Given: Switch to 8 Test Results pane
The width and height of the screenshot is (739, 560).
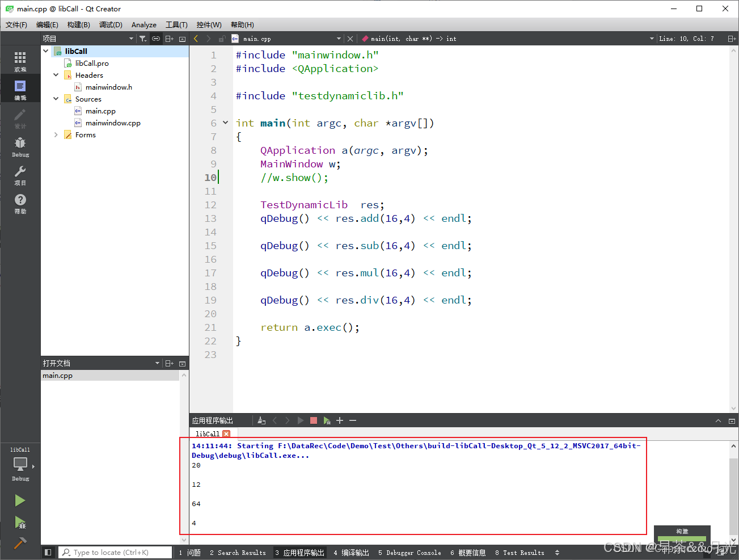Looking at the screenshot, I should point(520,552).
